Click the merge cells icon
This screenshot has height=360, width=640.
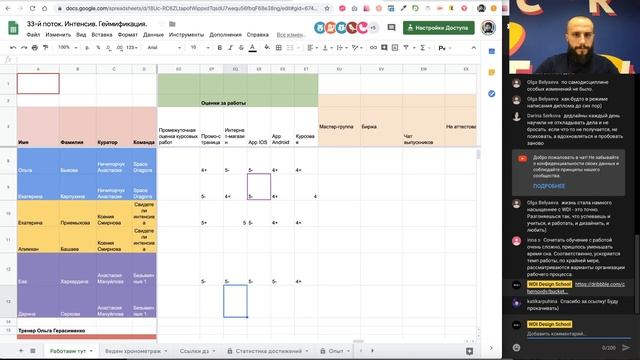[290, 48]
